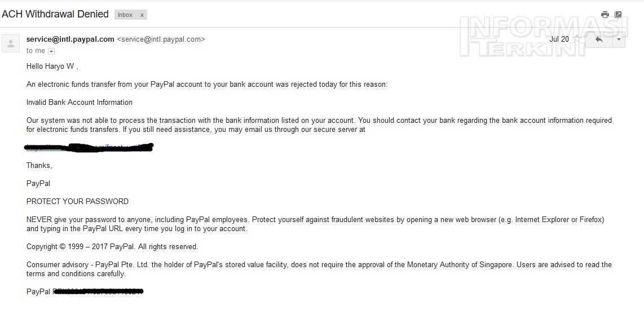Expand the details arrow next to "to me"
644x310 pixels.
pyautogui.click(x=51, y=51)
